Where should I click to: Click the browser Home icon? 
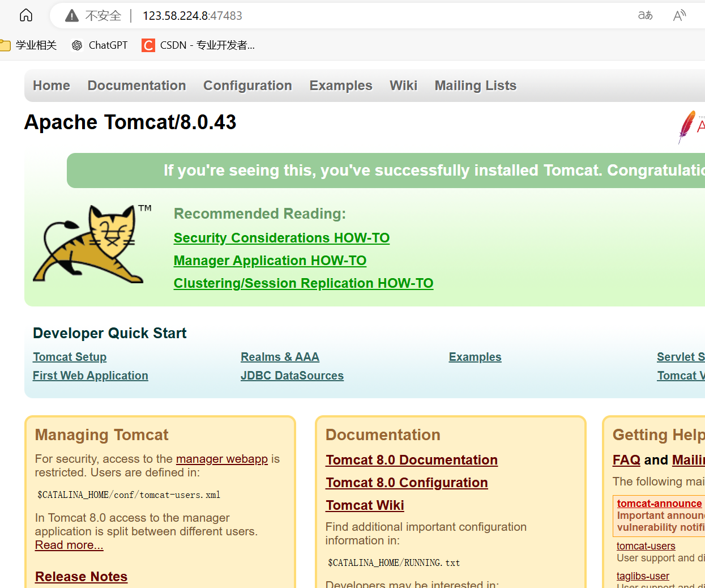click(26, 15)
